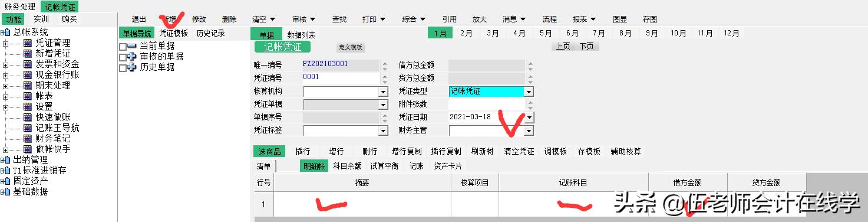
Task: Click the blue plus icon beside 历史单据
Action: (x=131, y=67)
